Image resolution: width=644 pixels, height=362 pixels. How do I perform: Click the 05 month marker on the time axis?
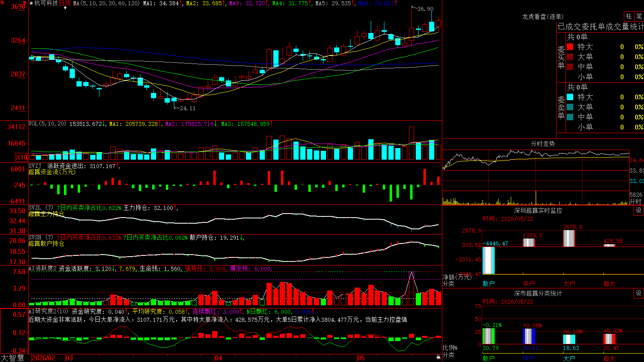point(361,358)
